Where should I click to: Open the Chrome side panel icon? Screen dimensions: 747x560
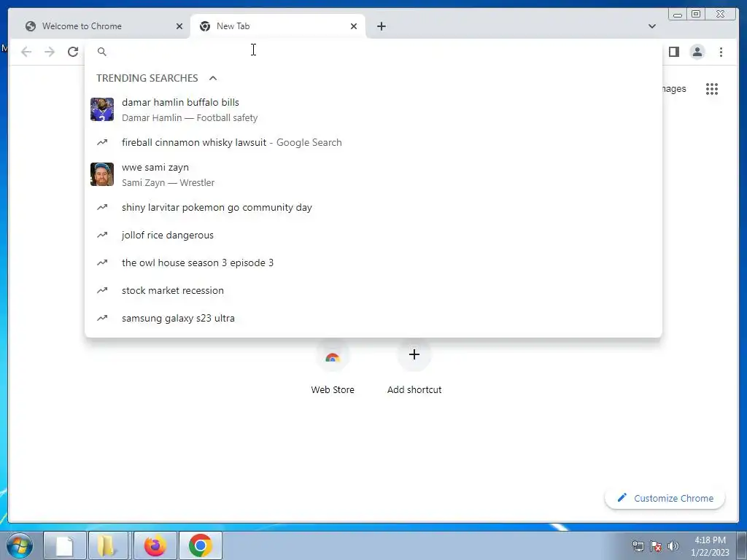coord(673,52)
